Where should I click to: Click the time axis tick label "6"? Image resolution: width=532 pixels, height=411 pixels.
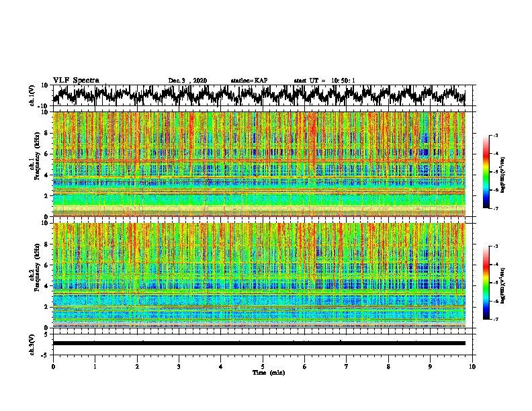[305, 367]
